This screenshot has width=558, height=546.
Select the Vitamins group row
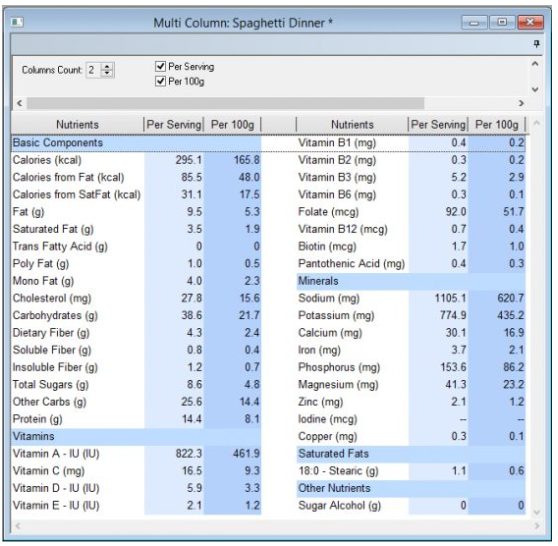pyautogui.click(x=136, y=436)
